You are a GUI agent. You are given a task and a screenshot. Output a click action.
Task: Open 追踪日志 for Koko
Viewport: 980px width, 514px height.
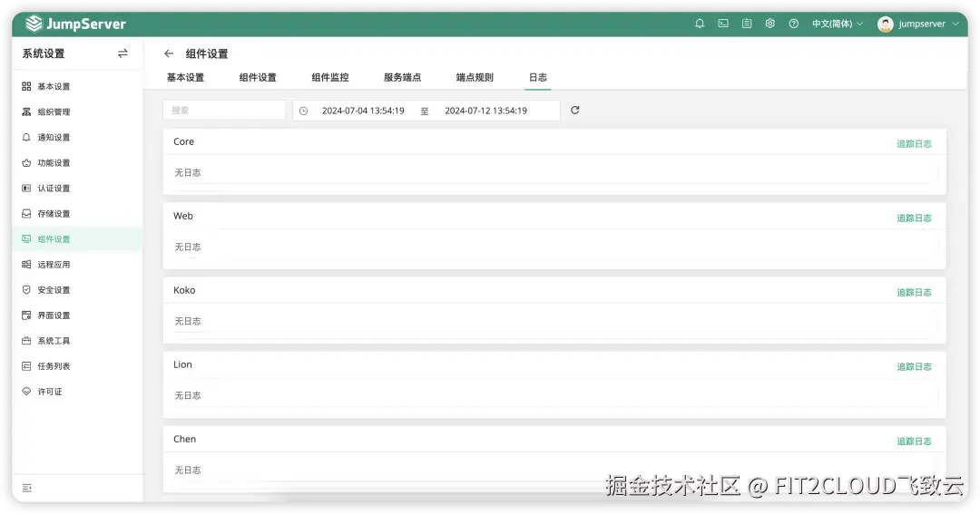tap(914, 292)
